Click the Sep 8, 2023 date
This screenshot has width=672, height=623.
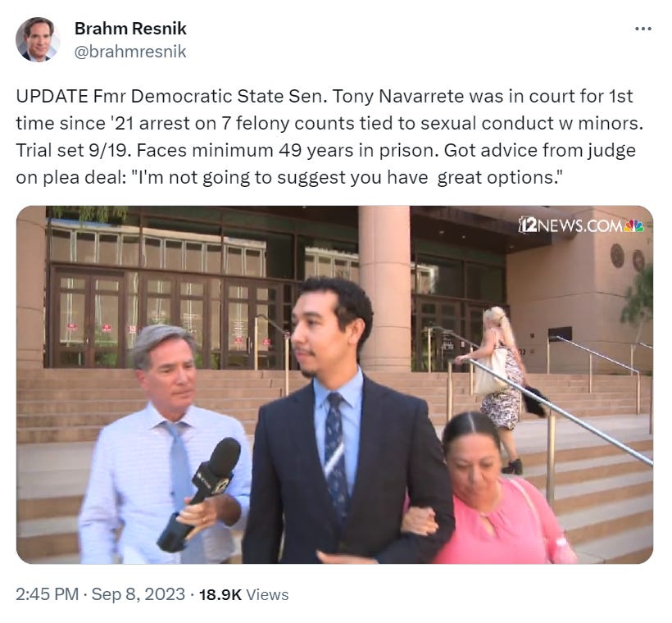138,594
